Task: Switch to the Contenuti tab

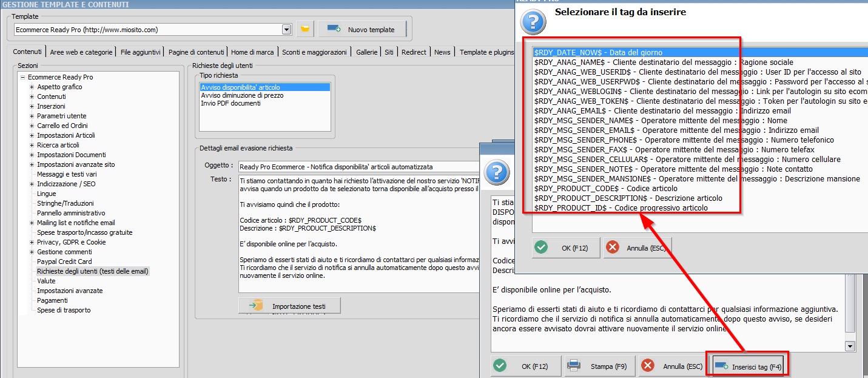Action: 27,52
